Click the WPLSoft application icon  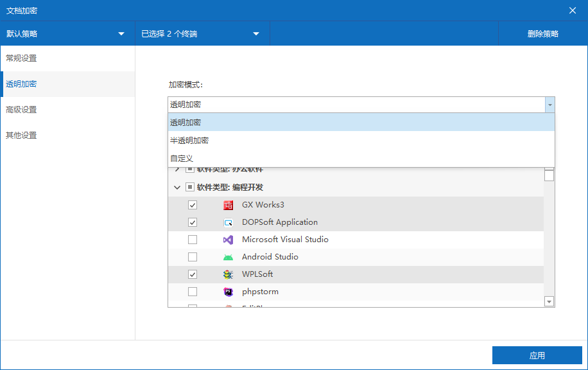(x=228, y=274)
